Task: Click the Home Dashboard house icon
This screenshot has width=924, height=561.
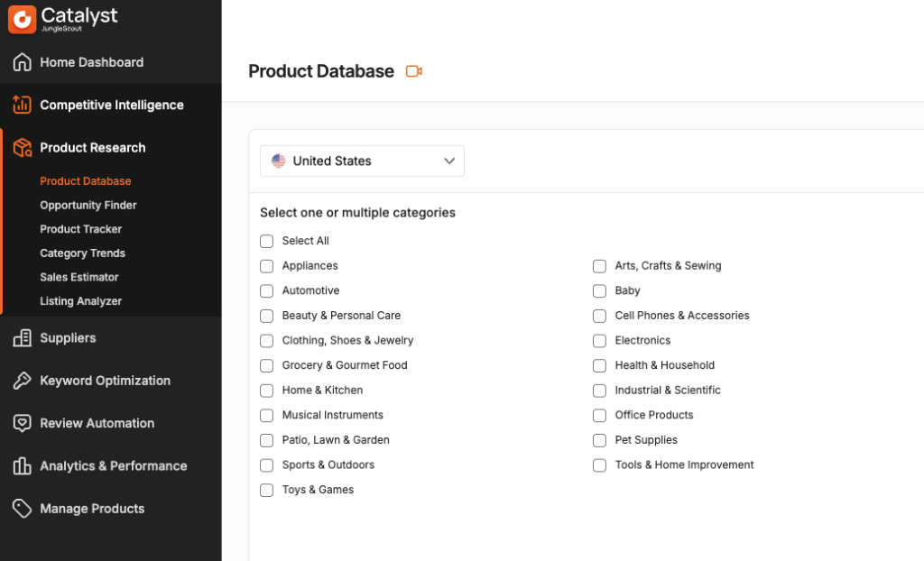Action: click(x=23, y=62)
